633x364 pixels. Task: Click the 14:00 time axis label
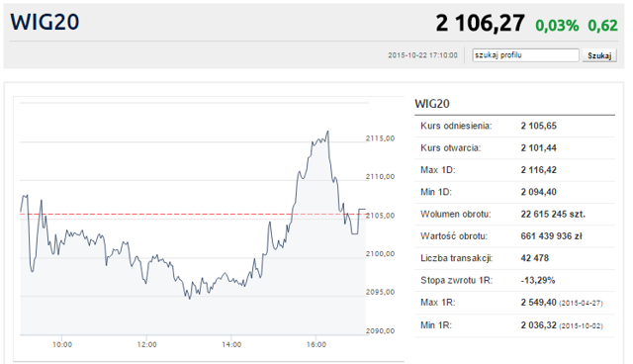coord(231,344)
